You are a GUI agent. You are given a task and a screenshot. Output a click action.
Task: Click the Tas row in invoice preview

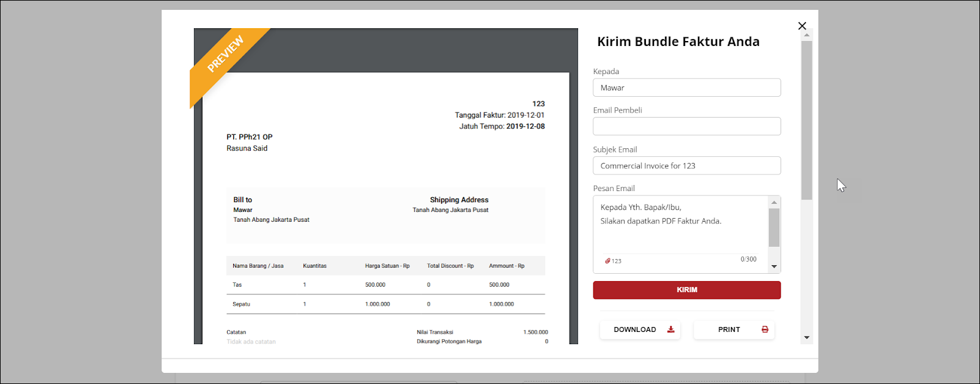[385, 285]
